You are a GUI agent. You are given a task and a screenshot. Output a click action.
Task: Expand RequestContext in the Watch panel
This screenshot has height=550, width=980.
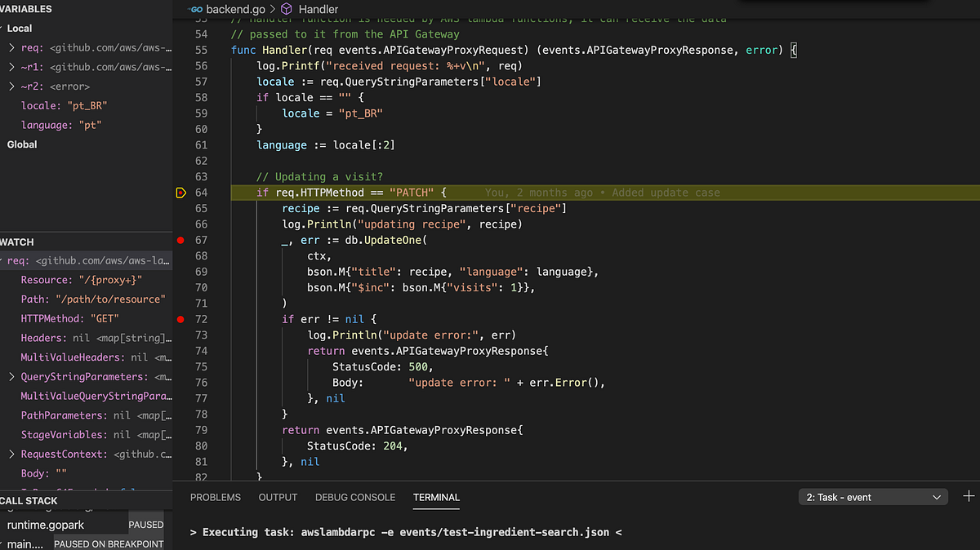(x=11, y=454)
